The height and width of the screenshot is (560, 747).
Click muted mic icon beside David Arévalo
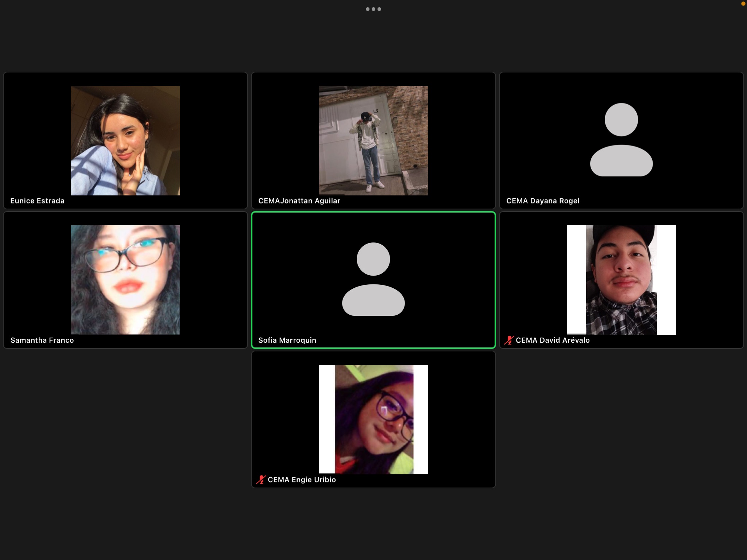coord(509,340)
